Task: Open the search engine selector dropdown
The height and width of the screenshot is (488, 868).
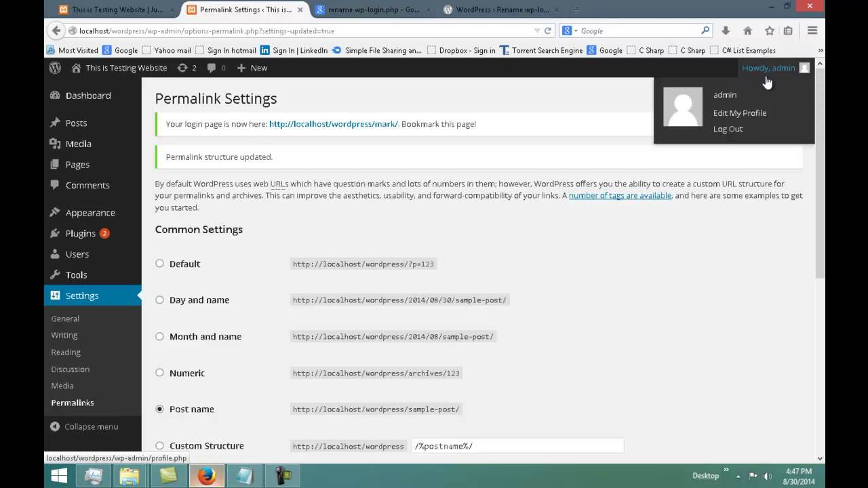Action: coord(571,30)
